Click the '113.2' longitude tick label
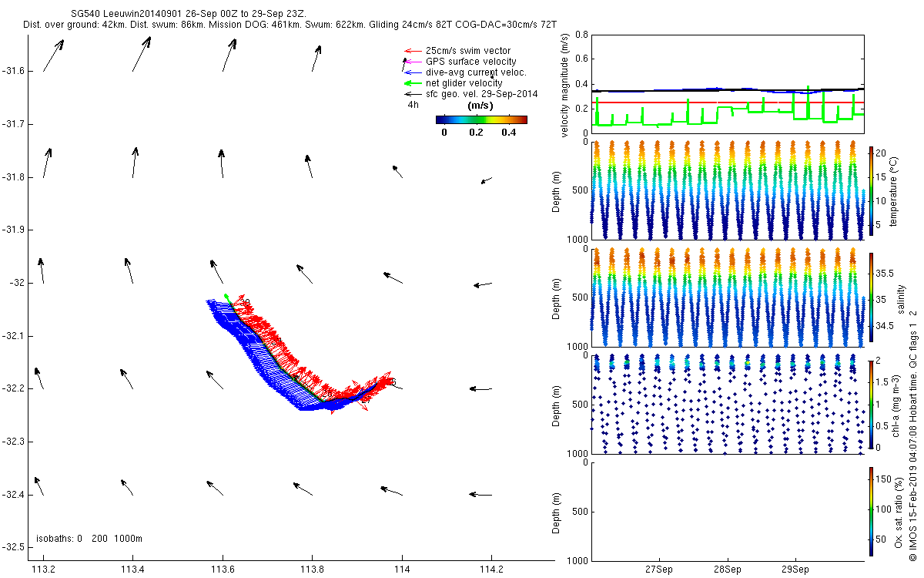The image size is (924, 578). tap(43, 570)
